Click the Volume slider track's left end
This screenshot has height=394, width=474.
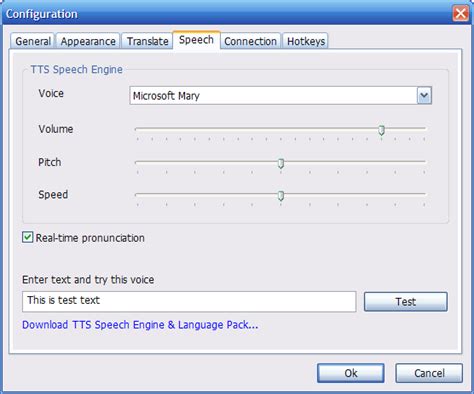137,128
